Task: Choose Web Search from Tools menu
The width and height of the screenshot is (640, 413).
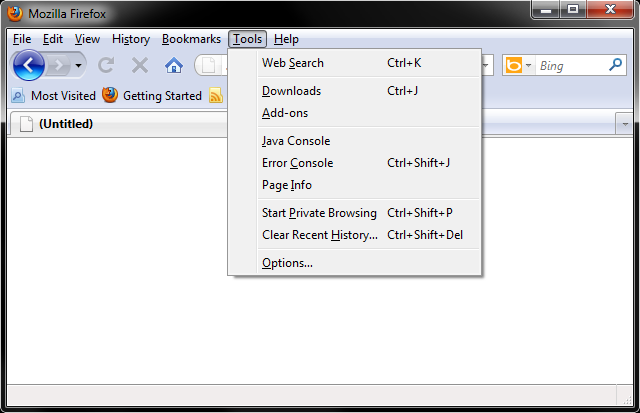Action: coord(354,63)
